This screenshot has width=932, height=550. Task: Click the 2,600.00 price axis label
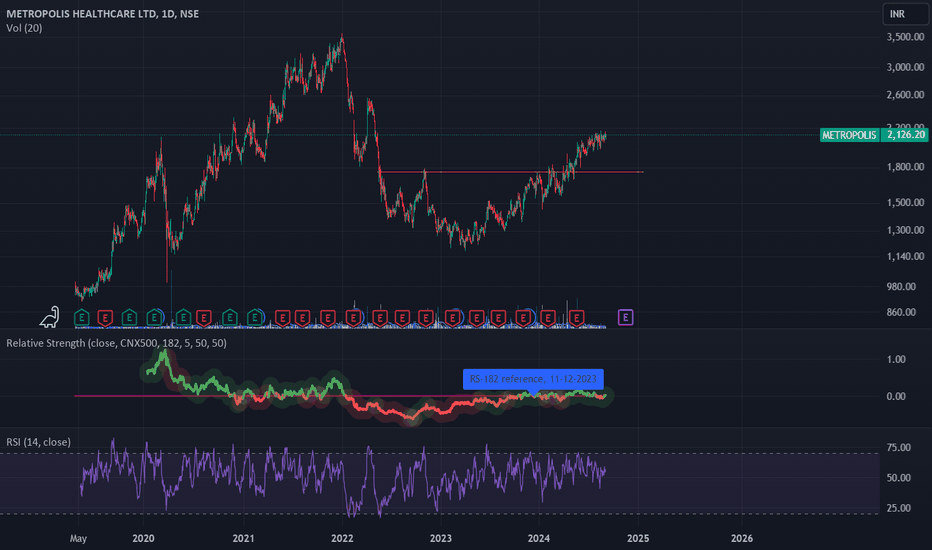[x=905, y=95]
